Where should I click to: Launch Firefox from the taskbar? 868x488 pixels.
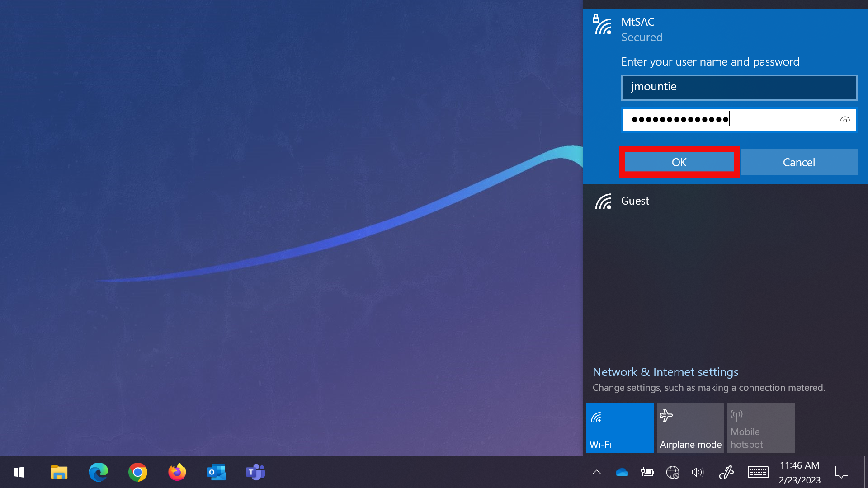coord(177,472)
